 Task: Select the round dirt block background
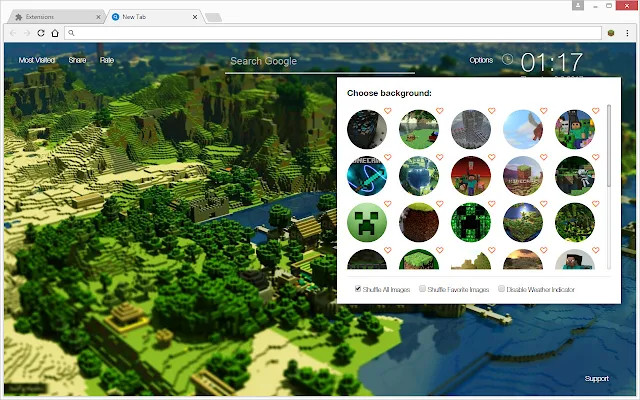click(419, 222)
